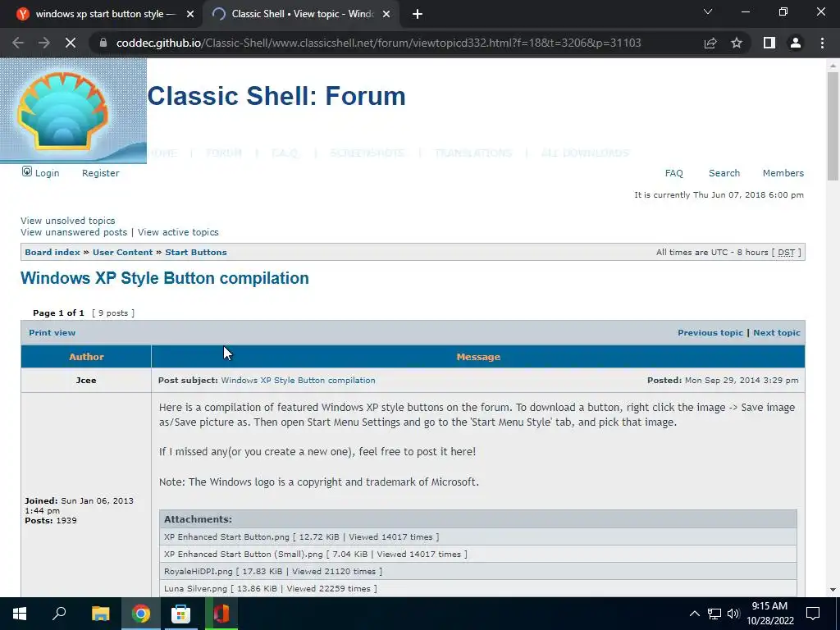Click the browser back arrow
The image size is (840, 630).
18,43
